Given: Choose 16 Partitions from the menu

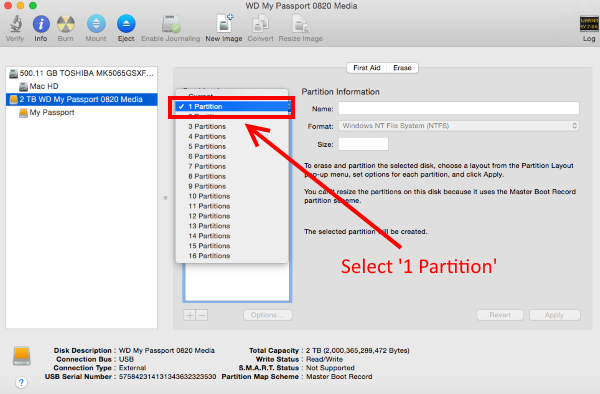Looking at the screenshot, I should [x=232, y=256].
